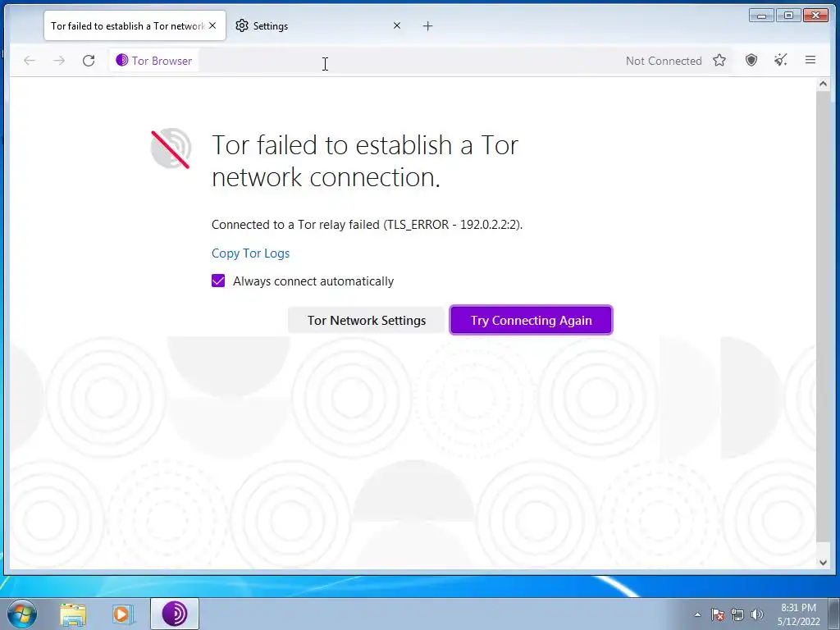840x630 pixels.
Task: Show hidden system tray icons
Action: click(697, 614)
